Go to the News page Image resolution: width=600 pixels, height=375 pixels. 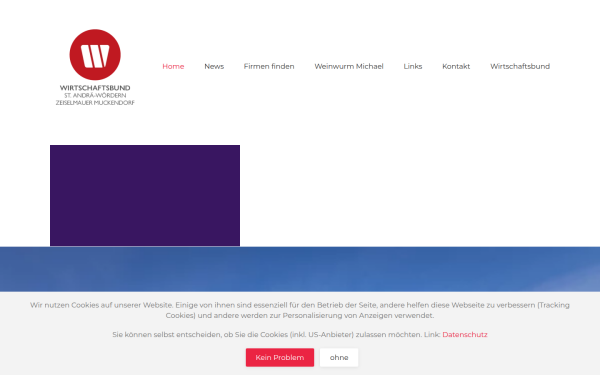coord(214,66)
